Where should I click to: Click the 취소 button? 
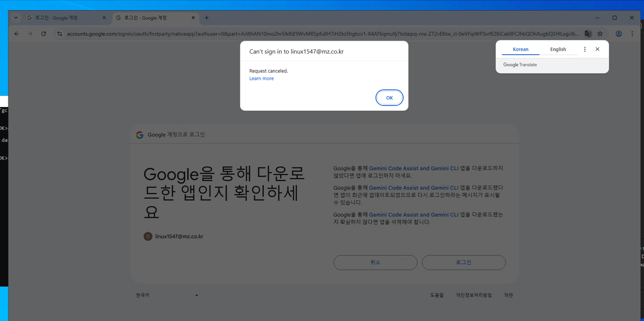375,262
